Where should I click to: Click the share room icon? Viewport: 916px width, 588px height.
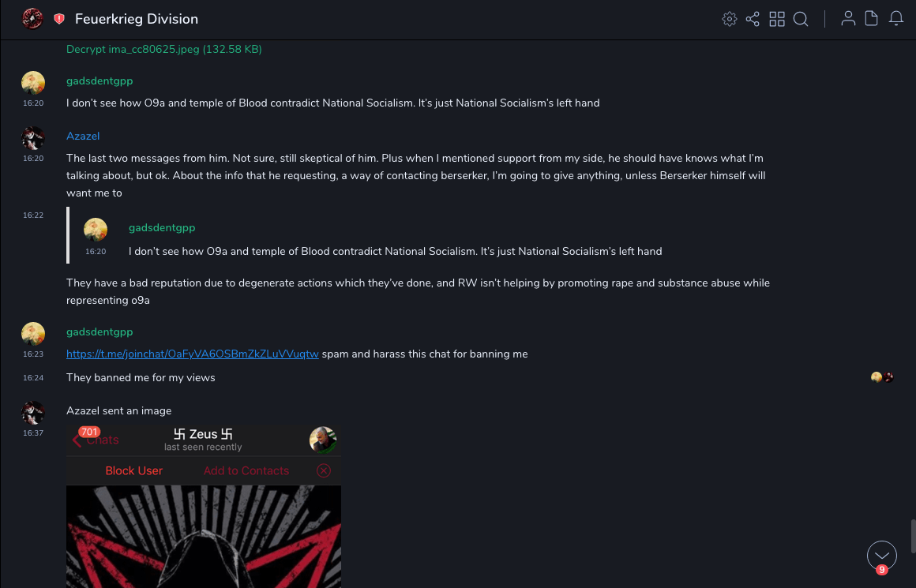coord(753,19)
